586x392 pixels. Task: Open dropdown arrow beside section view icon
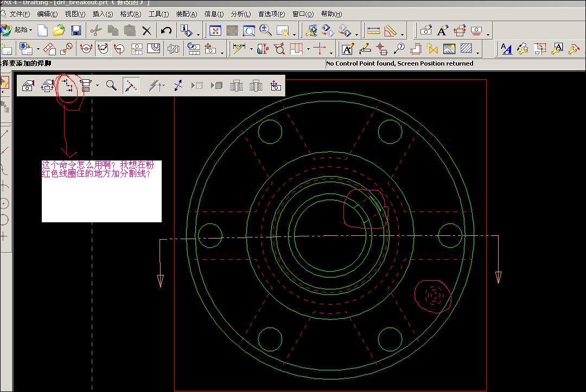(x=97, y=86)
